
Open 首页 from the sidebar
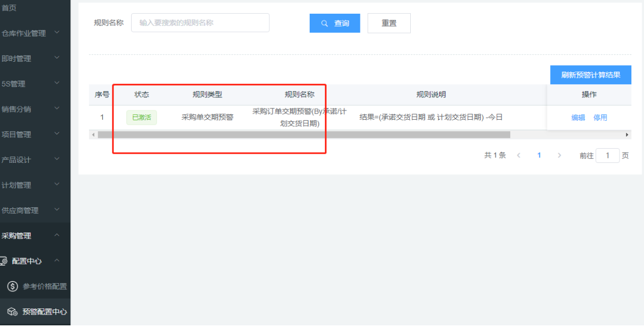[x=9, y=8]
